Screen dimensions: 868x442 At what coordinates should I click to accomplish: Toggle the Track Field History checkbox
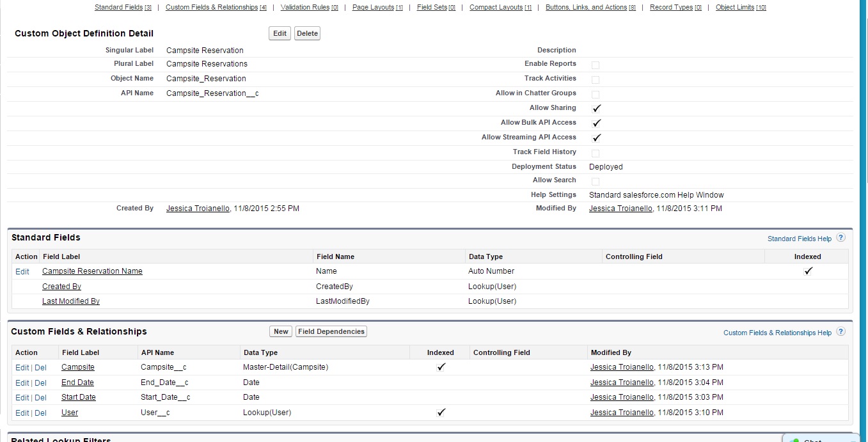[596, 153]
